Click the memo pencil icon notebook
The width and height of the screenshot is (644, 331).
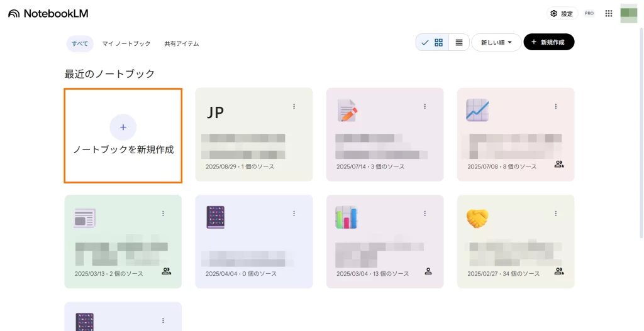click(x=385, y=134)
